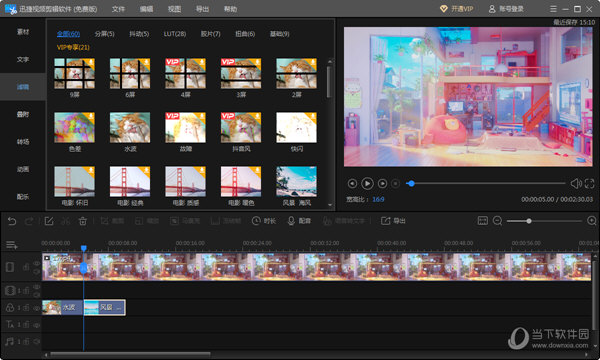Screen dimensions: 600x360
Task: Show the Shake (5) filter category
Action: pos(139,34)
